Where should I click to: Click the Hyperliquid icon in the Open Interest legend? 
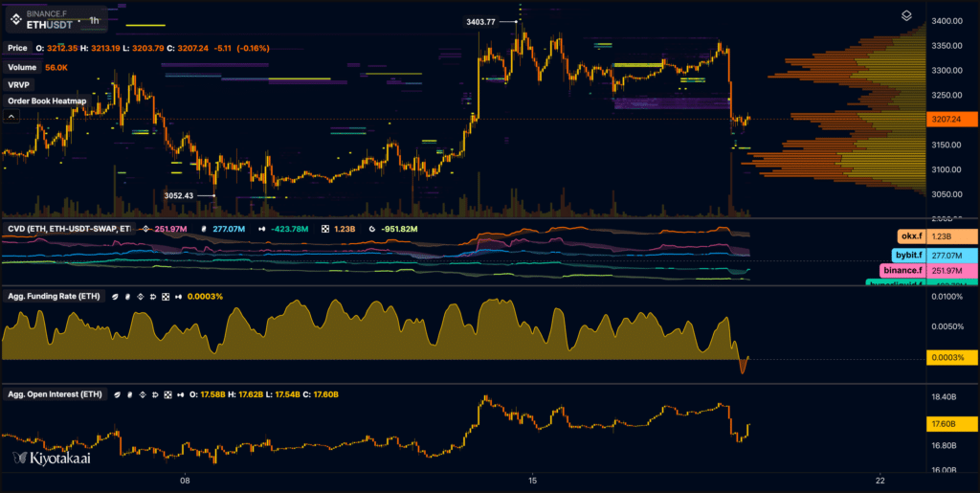point(181,395)
